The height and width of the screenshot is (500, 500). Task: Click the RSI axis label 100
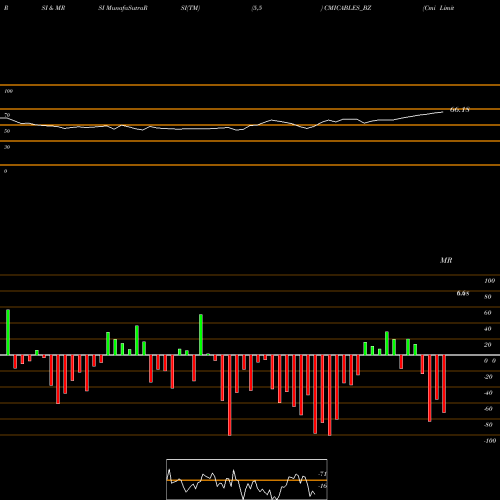8,91
